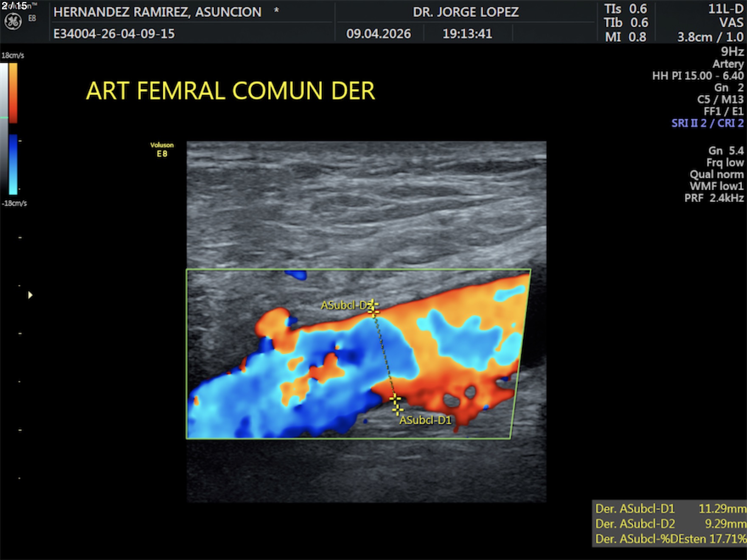Image resolution: width=747 pixels, height=560 pixels.
Task: Click the focal zone arrow marker
Action: pyautogui.click(x=30, y=295)
